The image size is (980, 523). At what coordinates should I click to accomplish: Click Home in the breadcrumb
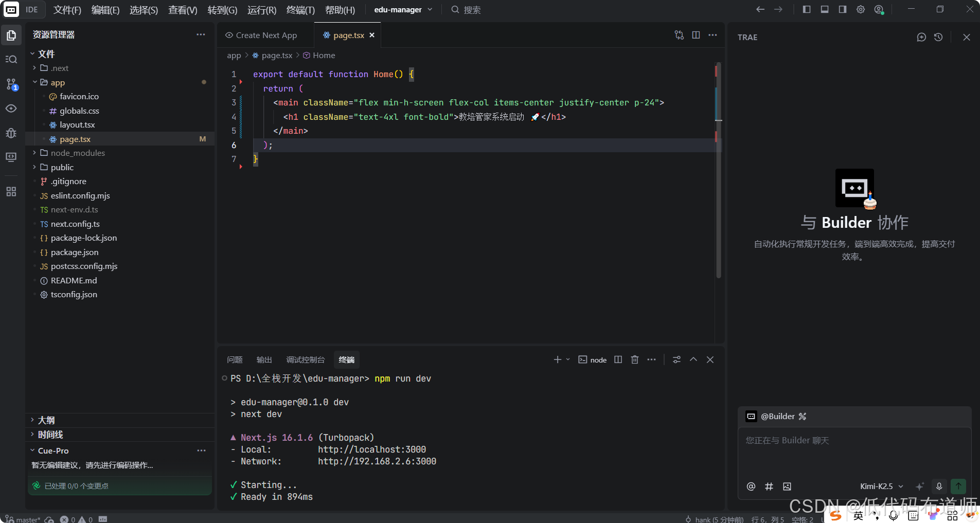(x=324, y=55)
